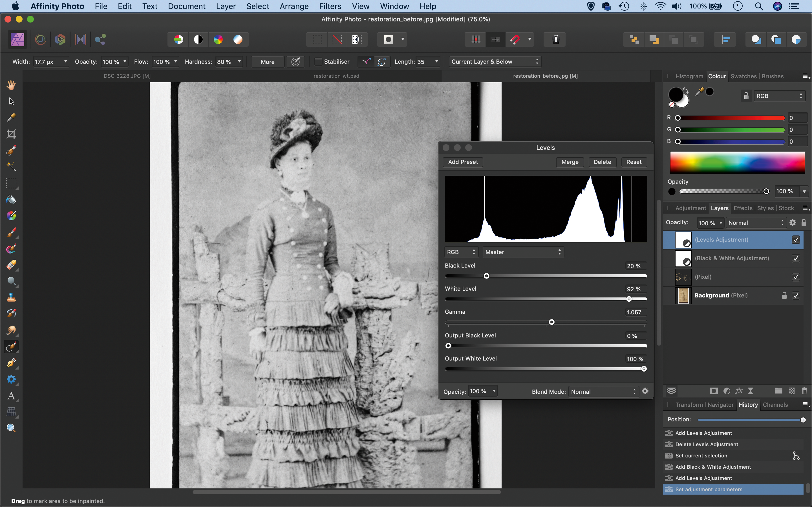Viewport: 812px width, 507px height.
Task: Click the Gamma slider handle
Action: [551, 322]
